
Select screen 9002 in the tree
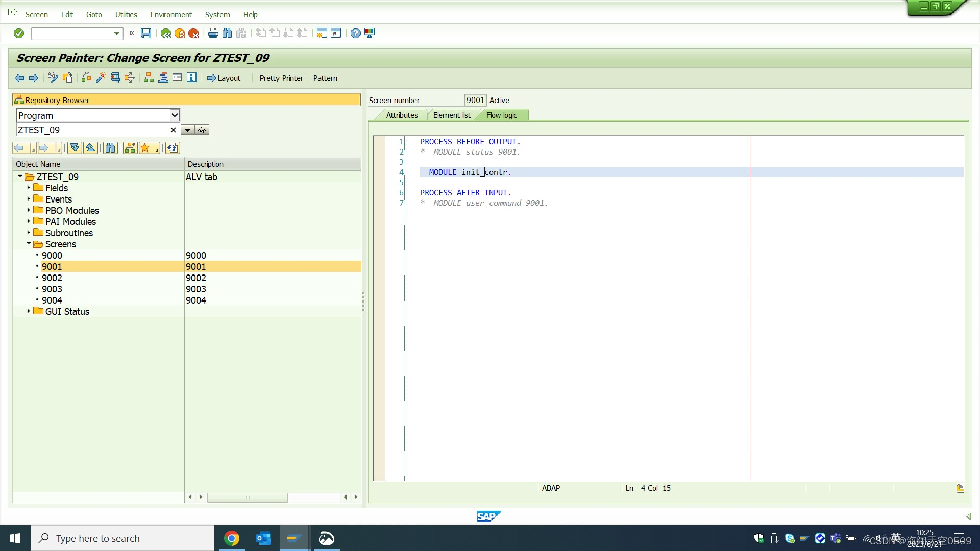click(x=52, y=278)
